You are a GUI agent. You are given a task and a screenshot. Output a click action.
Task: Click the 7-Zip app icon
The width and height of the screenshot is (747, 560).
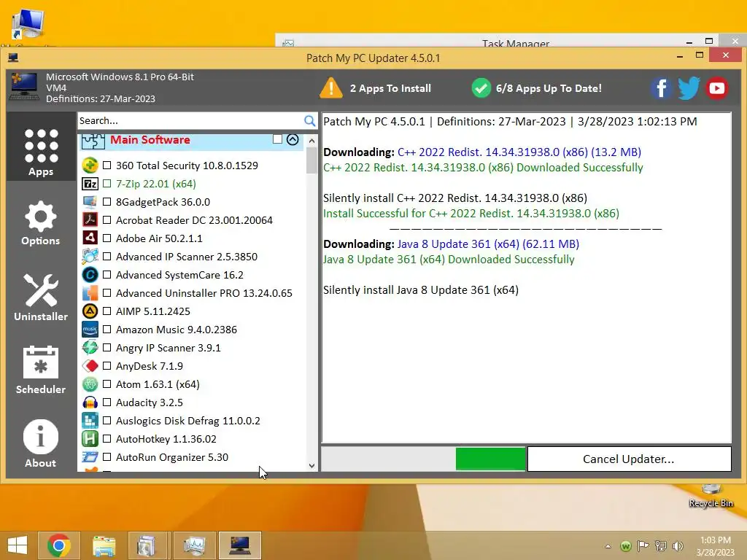click(x=90, y=183)
